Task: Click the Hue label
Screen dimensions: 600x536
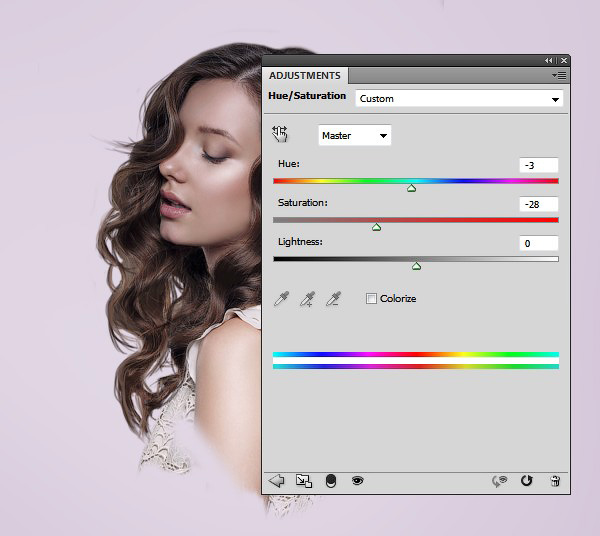Action: pos(289,164)
